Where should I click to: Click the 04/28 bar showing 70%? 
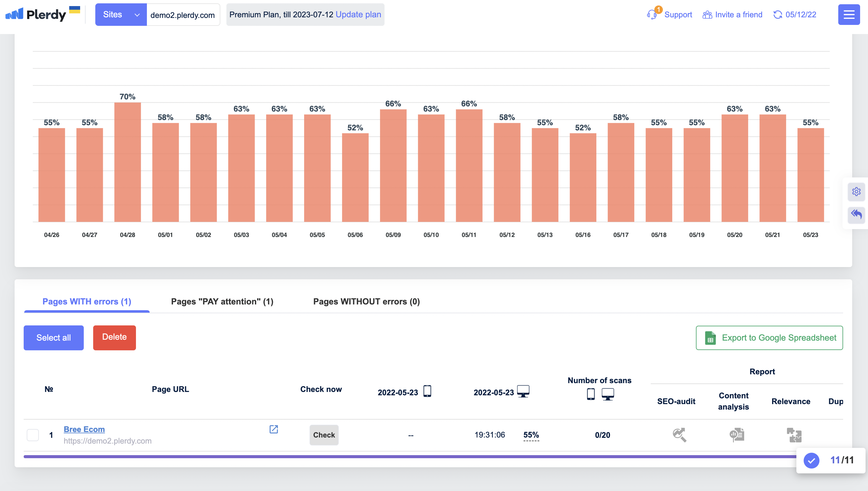pos(127,162)
